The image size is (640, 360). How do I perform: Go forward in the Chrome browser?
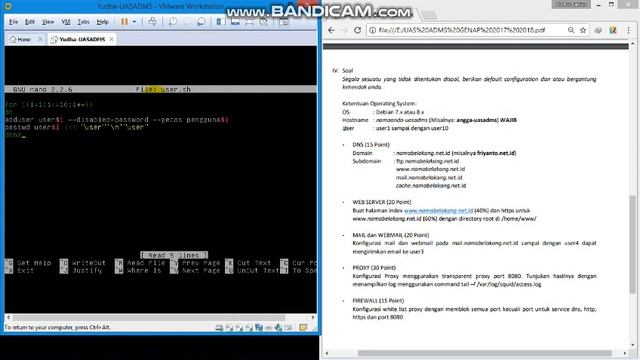[344, 30]
